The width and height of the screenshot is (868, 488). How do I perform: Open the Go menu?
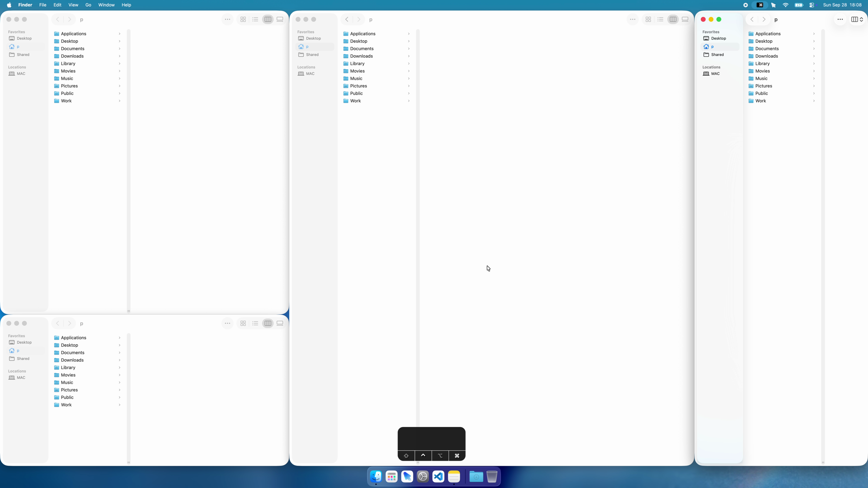[x=88, y=5]
